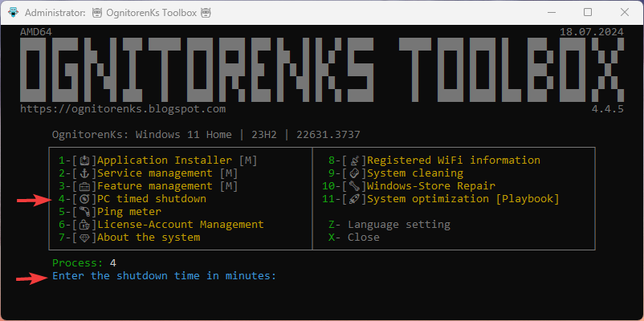Click the wrench icon for Windows-Store Repair
Image resolution: width=644 pixels, height=321 pixels.
click(354, 186)
